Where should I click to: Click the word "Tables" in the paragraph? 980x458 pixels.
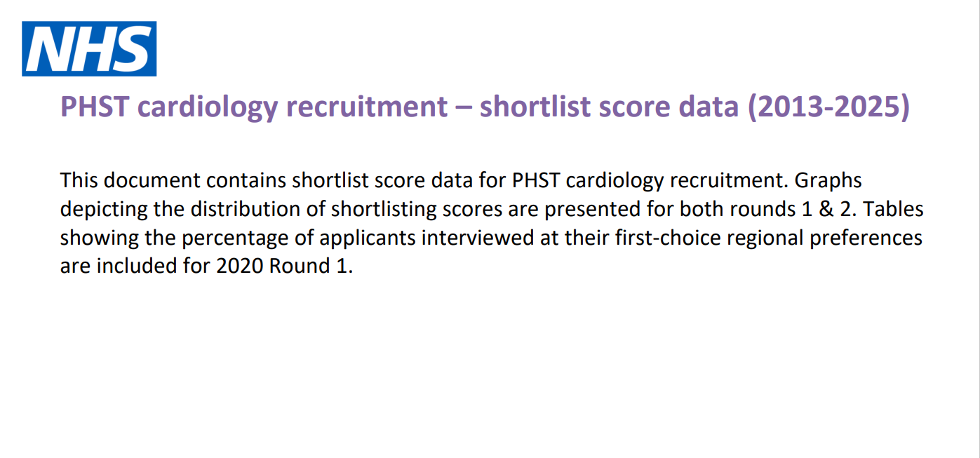pyautogui.click(x=891, y=210)
